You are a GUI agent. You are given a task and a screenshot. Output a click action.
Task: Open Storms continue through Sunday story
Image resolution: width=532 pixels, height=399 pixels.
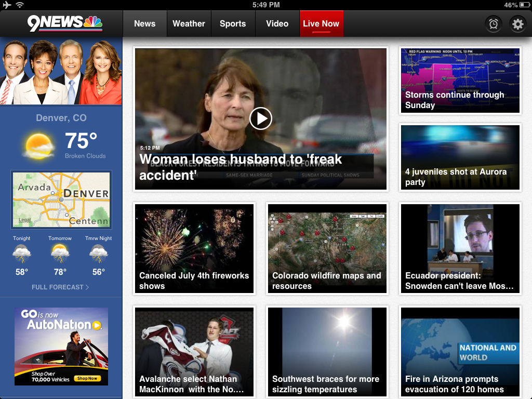pos(460,81)
